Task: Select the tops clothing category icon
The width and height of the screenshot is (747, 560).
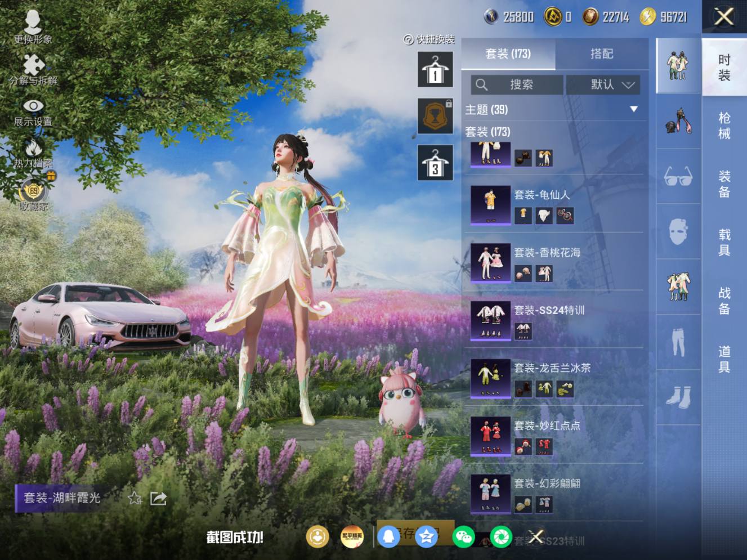Action: tap(678, 286)
